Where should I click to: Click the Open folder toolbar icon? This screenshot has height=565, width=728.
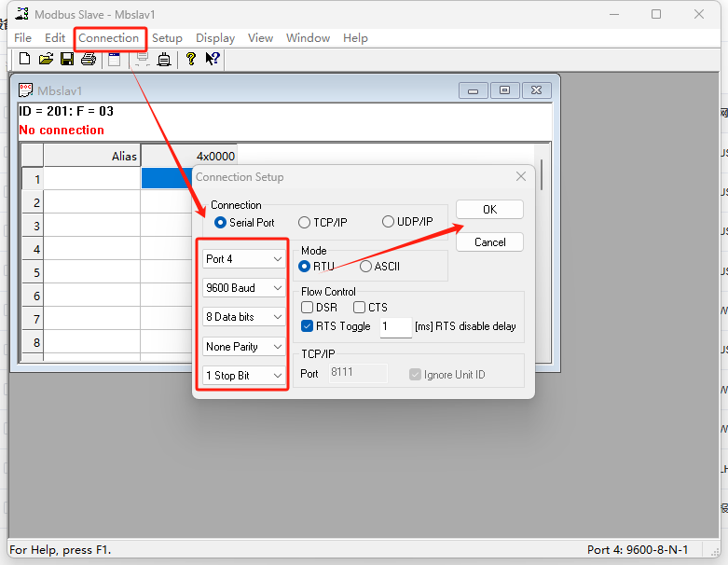46,59
